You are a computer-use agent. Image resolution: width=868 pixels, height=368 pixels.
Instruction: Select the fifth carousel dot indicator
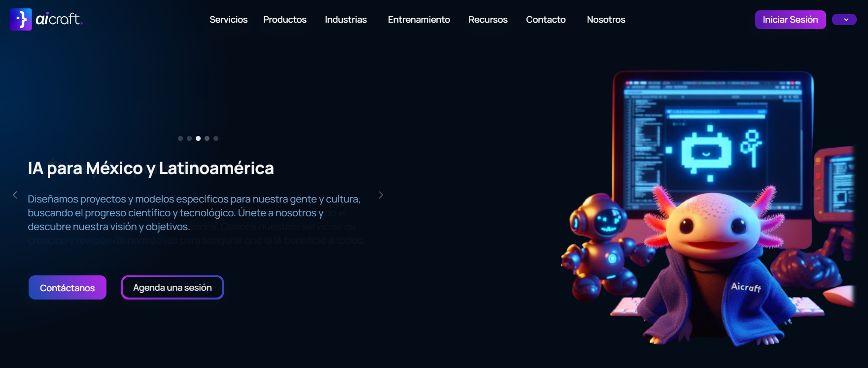click(x=216, y=138)
